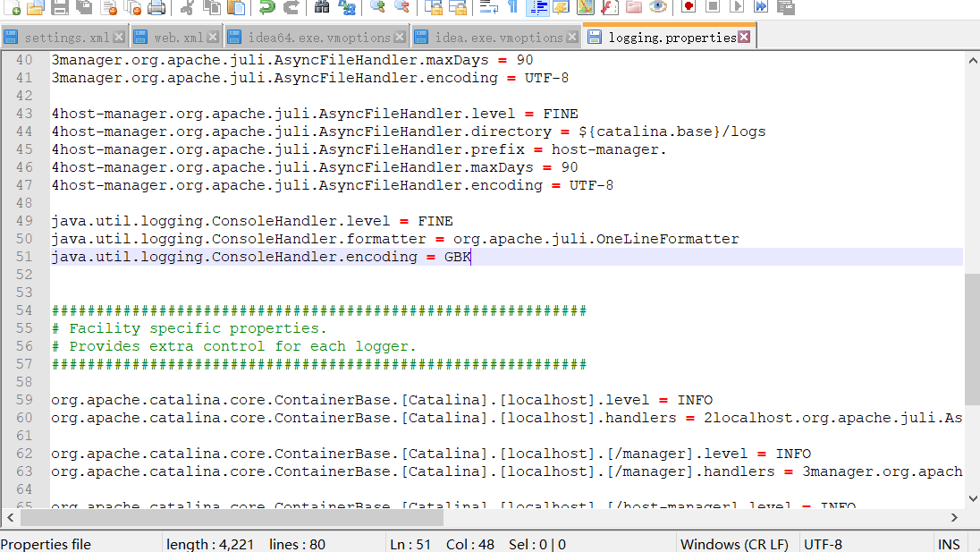The height and width of the screenshot is (552, 980).
Task: Click the Windows (CR LF) status bar entry
Action: pos(734,544)
